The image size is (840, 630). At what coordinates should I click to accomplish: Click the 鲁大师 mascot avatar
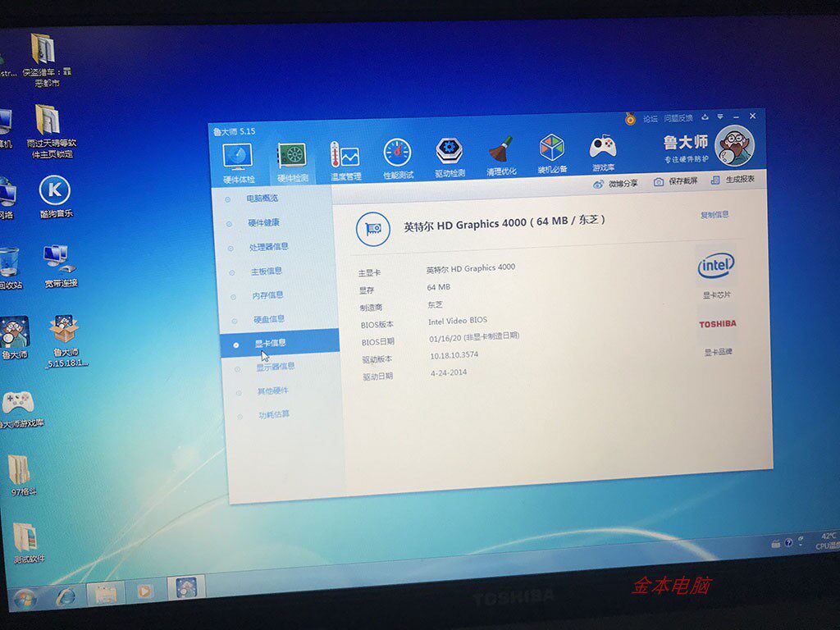tap(734, 145)
